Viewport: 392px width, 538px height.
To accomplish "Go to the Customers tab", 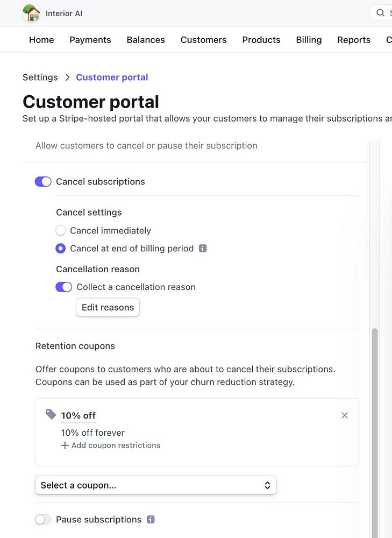I will click(x=203, y=40).
